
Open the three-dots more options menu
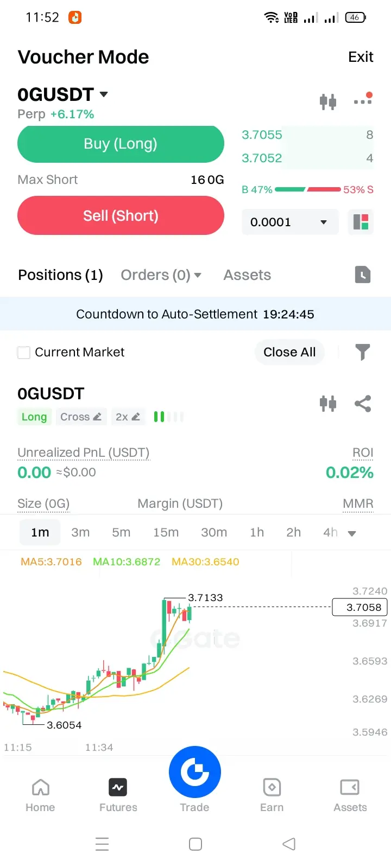363,100
